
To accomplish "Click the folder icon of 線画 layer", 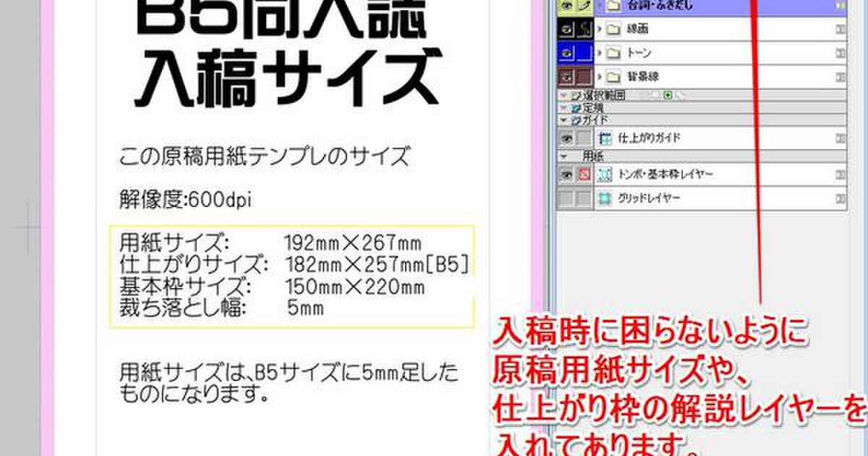I will 613,30.
